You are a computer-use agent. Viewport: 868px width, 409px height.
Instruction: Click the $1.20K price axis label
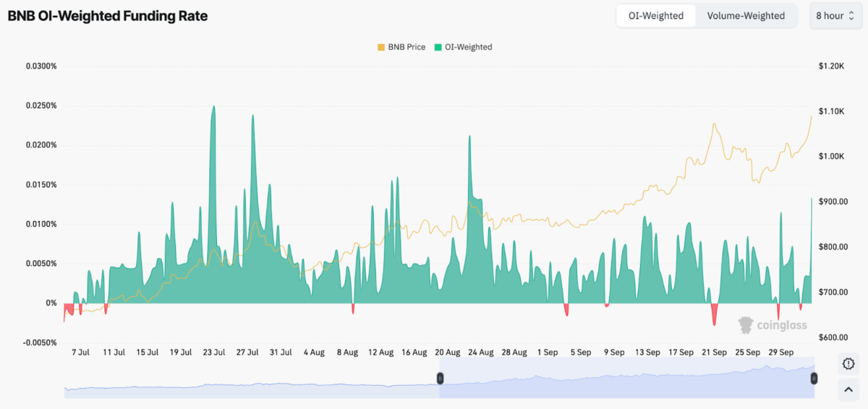pos(832,66)
